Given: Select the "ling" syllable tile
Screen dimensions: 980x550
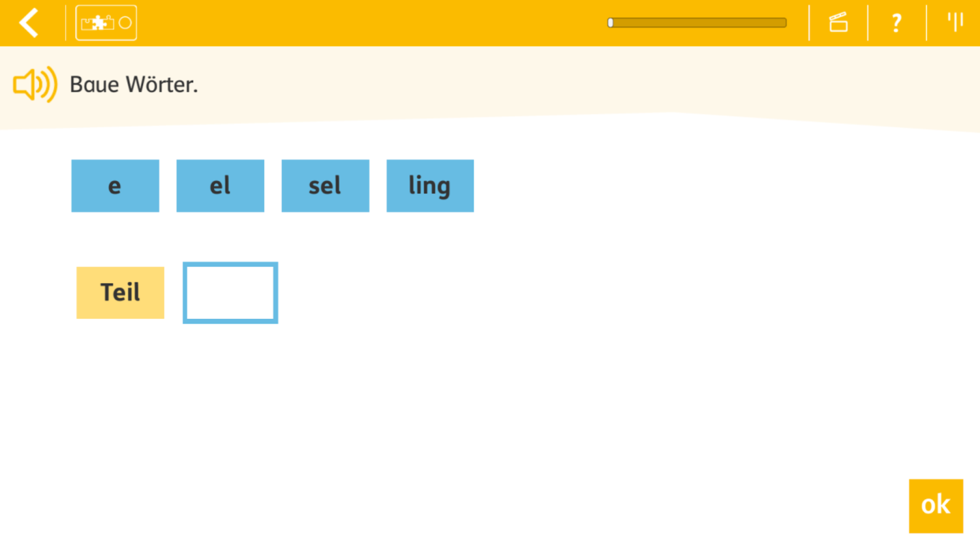Looking at the screenshot, I should click(x=430, y=186).
